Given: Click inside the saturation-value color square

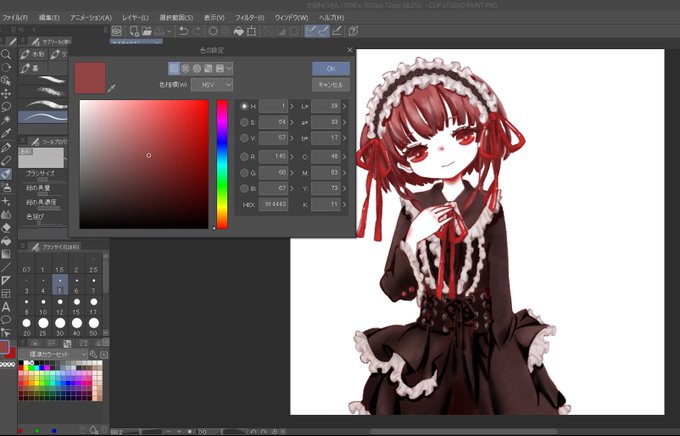Looking at the screenshot, I should 144,164.
